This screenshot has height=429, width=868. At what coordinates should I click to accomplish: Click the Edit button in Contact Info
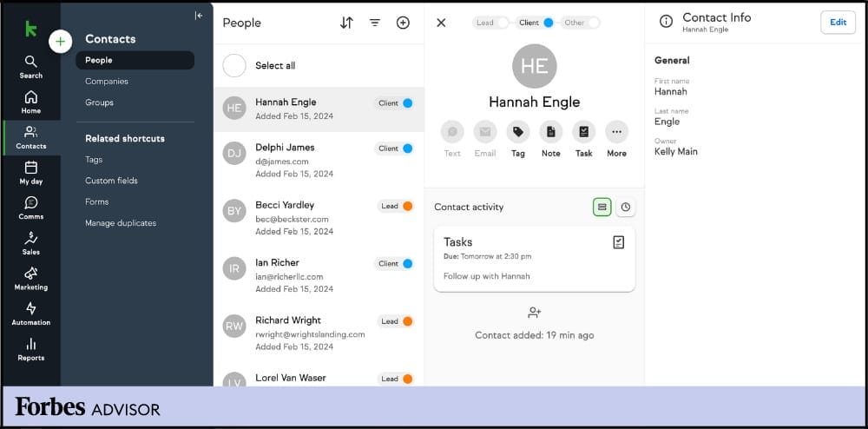[838, 23]
